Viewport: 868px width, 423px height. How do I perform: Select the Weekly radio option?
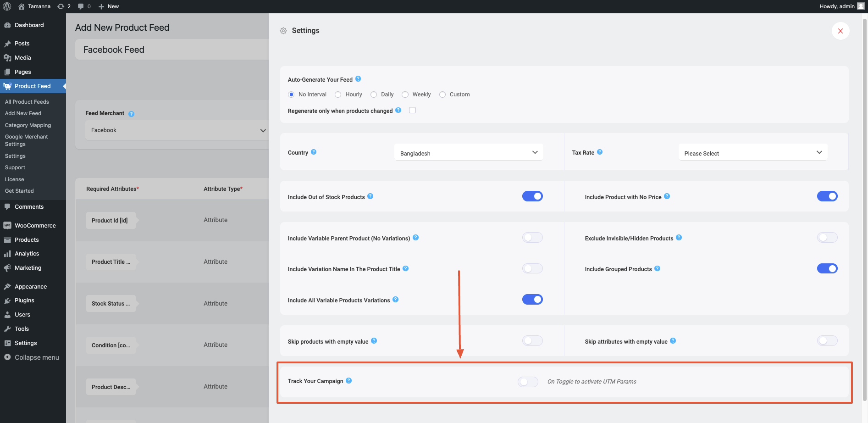(405, 95)
